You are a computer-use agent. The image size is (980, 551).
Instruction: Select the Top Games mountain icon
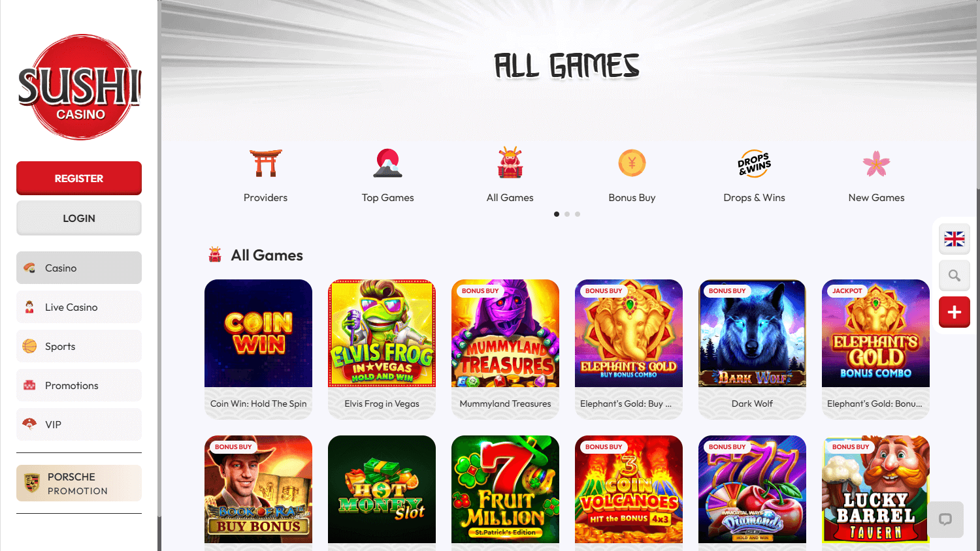coord(387,163)
